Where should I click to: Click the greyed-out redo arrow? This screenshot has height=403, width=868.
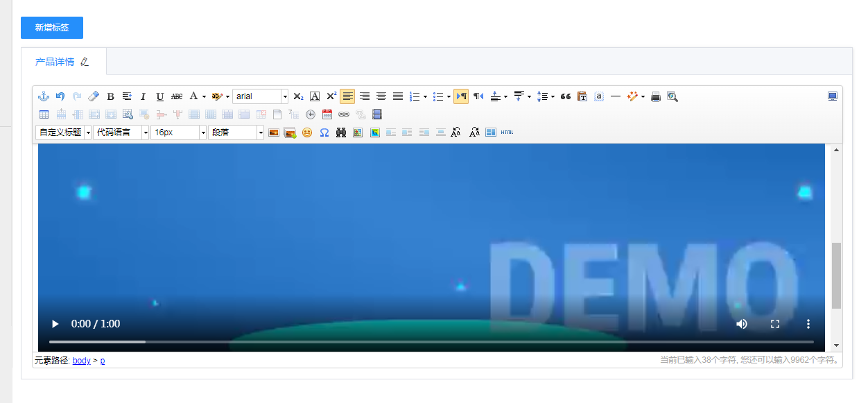click(77, 96)
